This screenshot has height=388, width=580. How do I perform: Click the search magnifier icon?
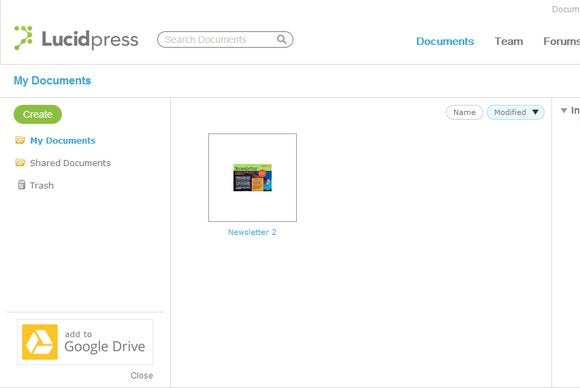pyautogui.click(x=282, y=39)
